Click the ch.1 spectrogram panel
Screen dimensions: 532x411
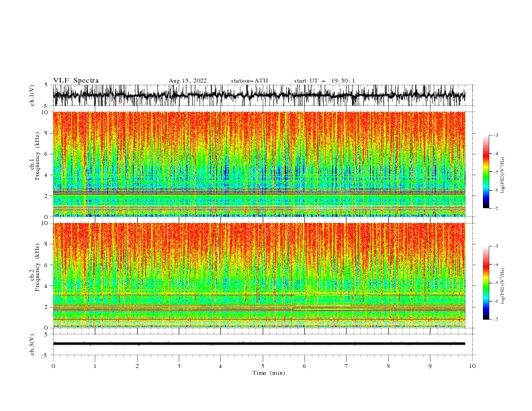(x=259, y=164)
